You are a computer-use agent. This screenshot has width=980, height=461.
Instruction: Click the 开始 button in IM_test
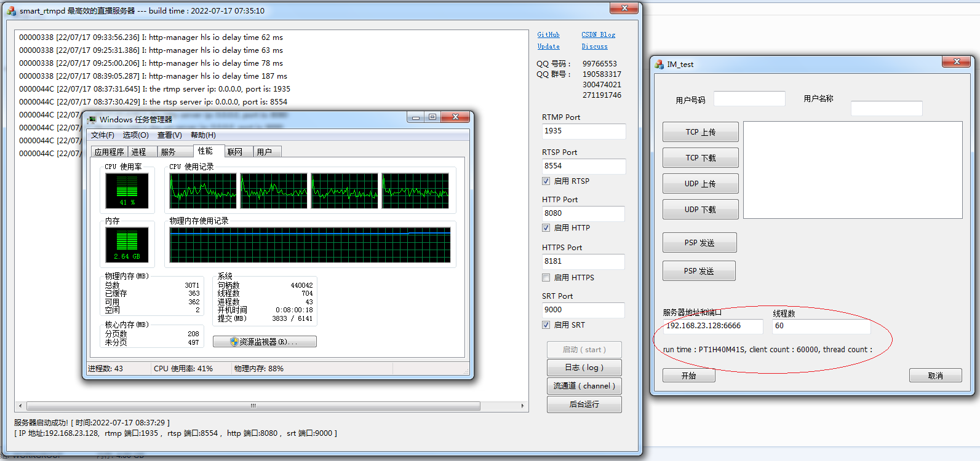coord(689,376)
